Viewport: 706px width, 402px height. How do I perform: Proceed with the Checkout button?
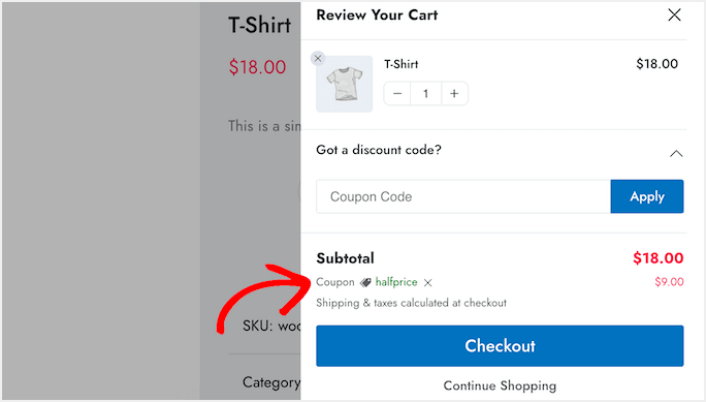click(500, 346)
